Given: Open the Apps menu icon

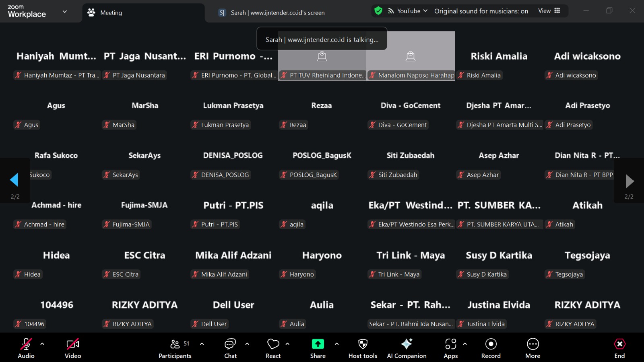Looking at the screenshot, I should 450,348.
